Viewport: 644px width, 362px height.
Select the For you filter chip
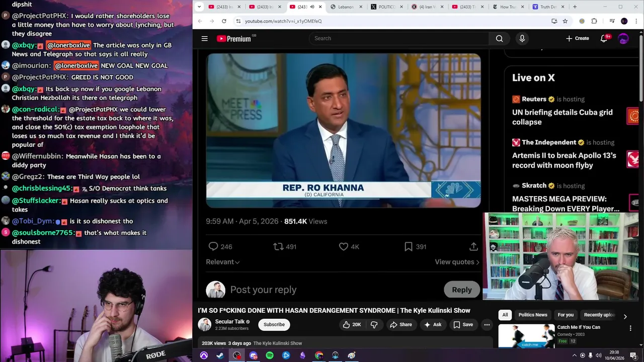pos(566,315)
